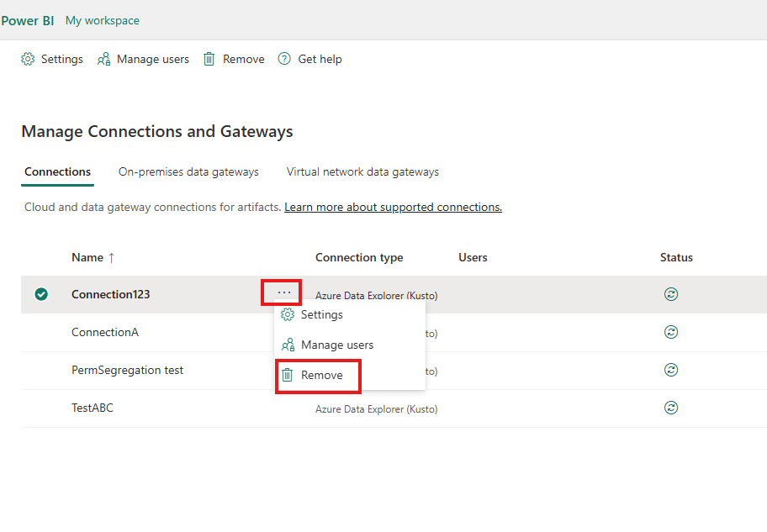Open Settings from the top toolbar

pos(52,59)
